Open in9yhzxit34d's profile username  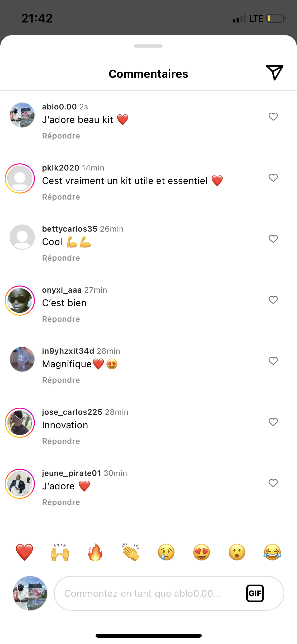coord(68,351)
